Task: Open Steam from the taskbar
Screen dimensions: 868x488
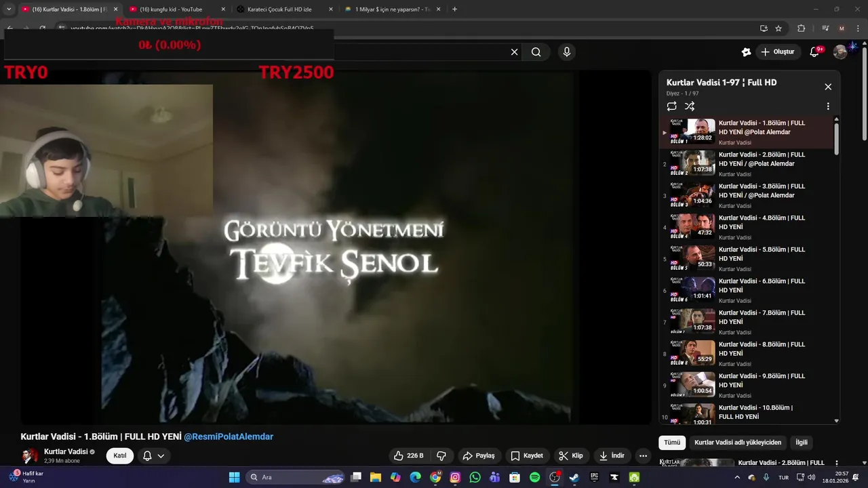Action: click(x=574, y=477)
